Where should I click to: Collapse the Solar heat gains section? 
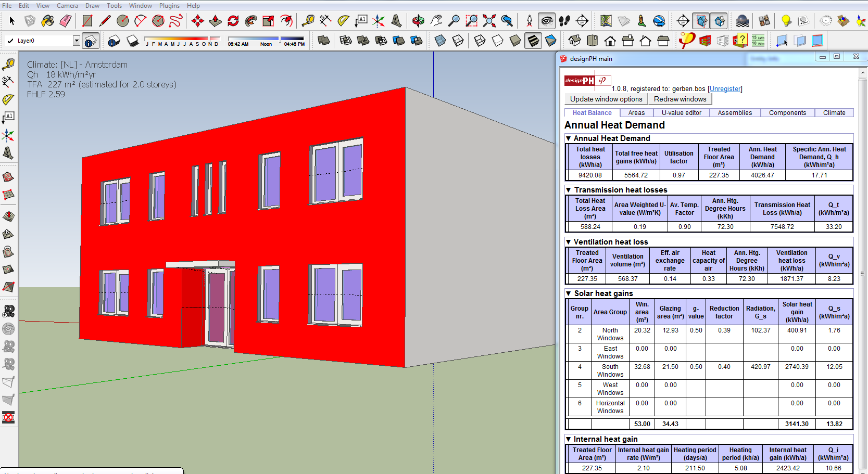coord(569,293)
